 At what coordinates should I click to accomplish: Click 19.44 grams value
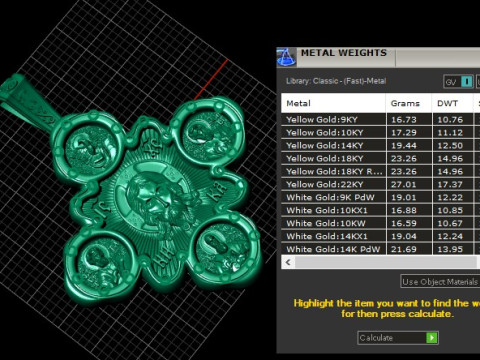coord(403,146)
